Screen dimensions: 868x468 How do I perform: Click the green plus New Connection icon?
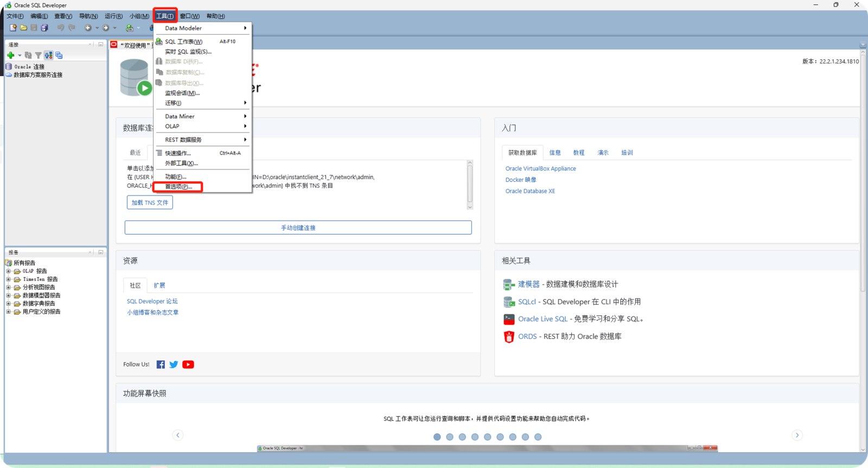click(x=10, y=55)
